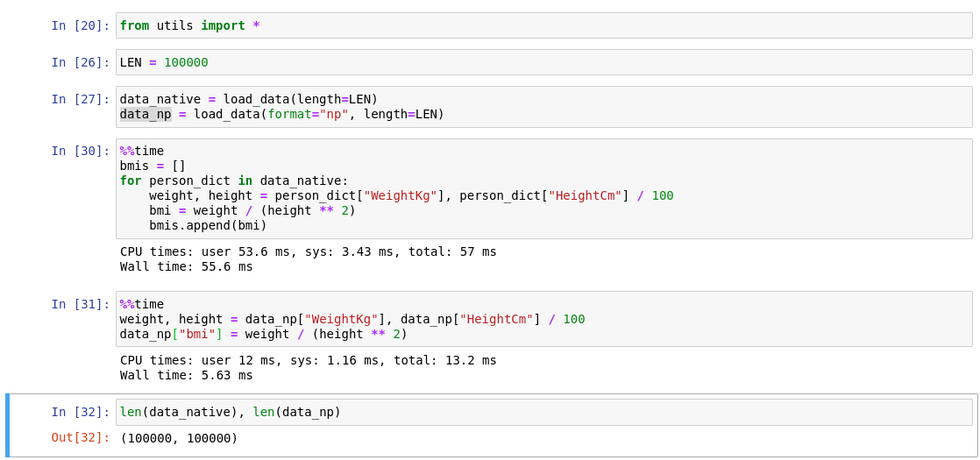The image size is (980, 460).
Task: Click 'Wall time: 5.63 ms' output
Action: (x=186, y=376)
